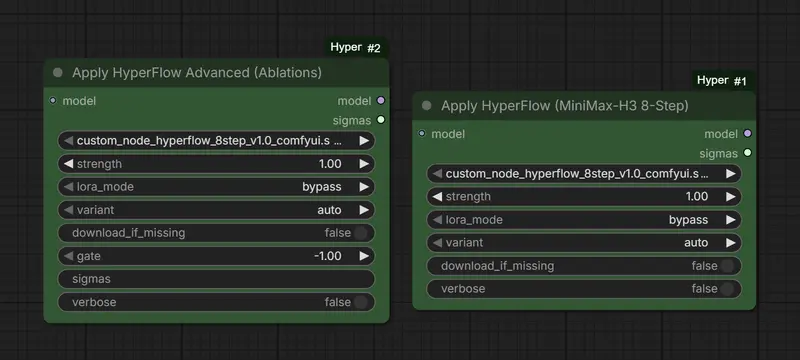The image size is (800, 360).
Task: Click strength 1.00 value in Advanced node
Action: click(330, 164)
